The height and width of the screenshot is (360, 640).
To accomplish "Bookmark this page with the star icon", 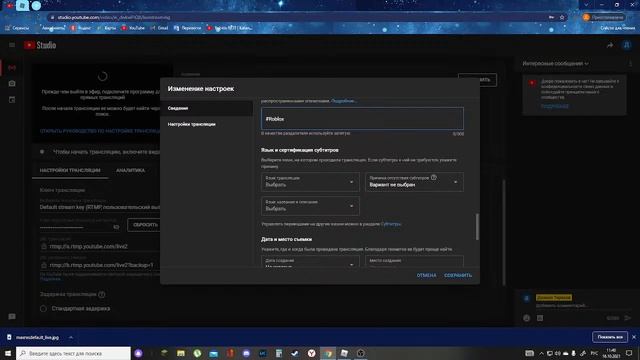I will click(x=562, y=18).
